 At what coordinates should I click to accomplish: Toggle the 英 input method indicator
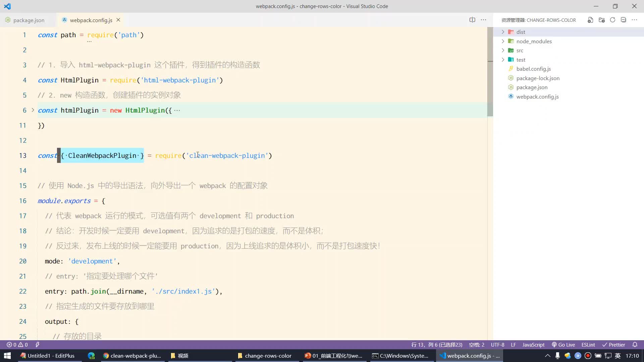click(618, 356)
